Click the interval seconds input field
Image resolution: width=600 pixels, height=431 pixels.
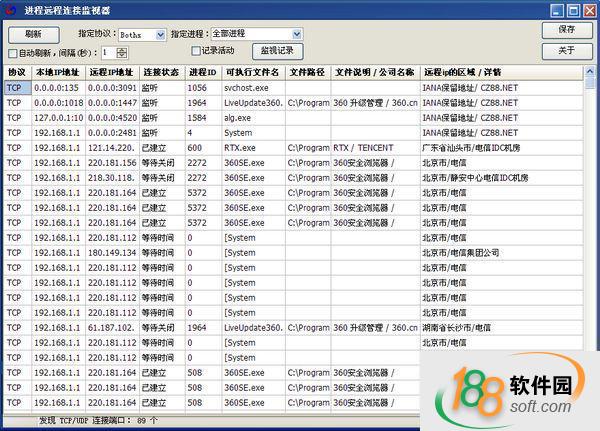click(107, 52)
